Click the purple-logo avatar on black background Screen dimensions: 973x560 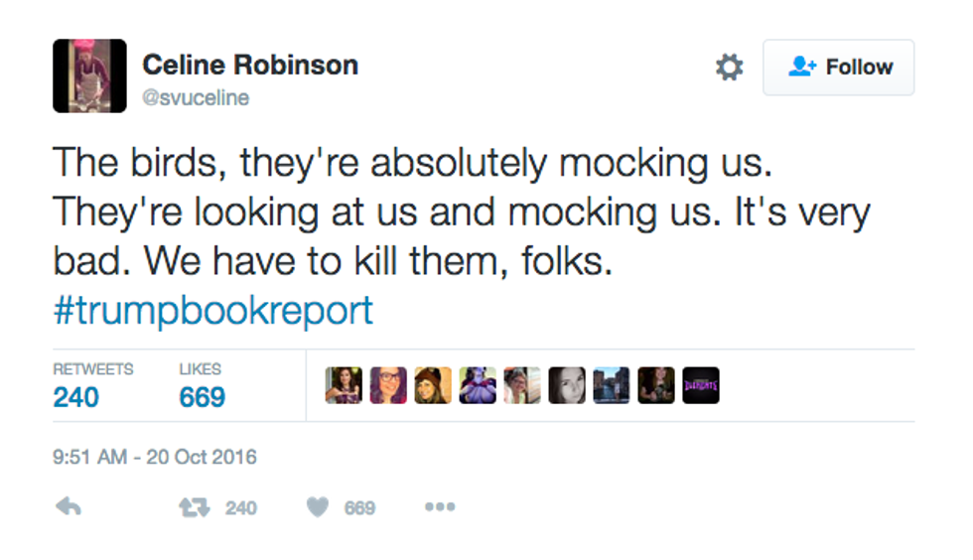[x=701, y=385]
